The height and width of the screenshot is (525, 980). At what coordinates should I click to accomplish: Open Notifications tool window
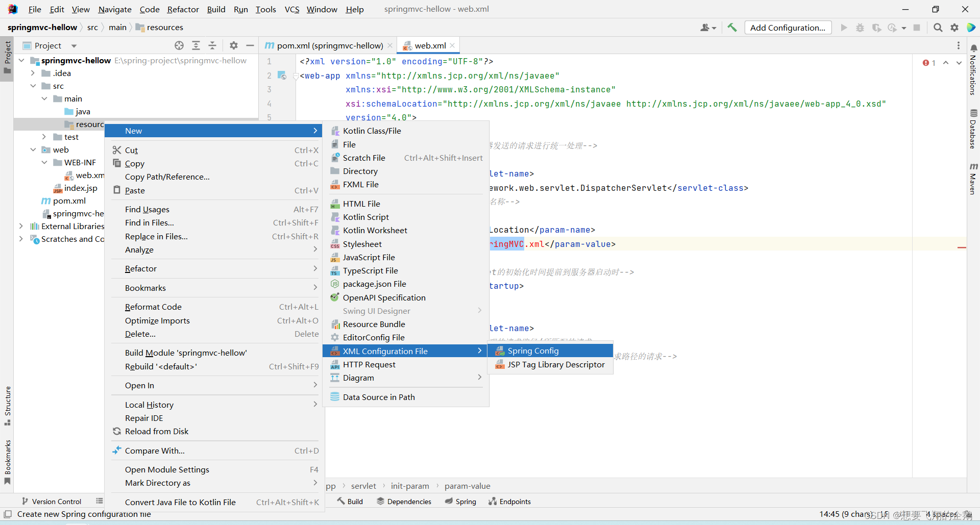click(x=973, y=69)
